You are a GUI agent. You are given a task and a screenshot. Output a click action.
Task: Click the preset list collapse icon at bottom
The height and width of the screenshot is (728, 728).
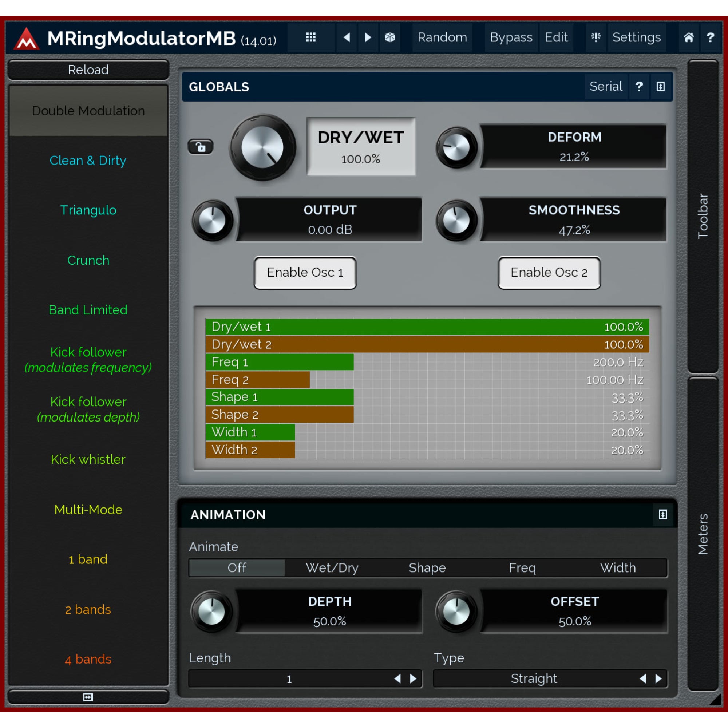[x=88, y=697]
